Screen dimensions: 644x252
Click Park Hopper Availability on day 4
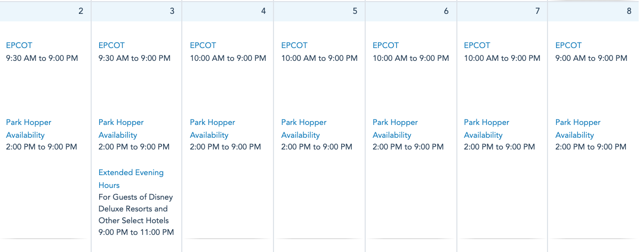coord(212,129)
